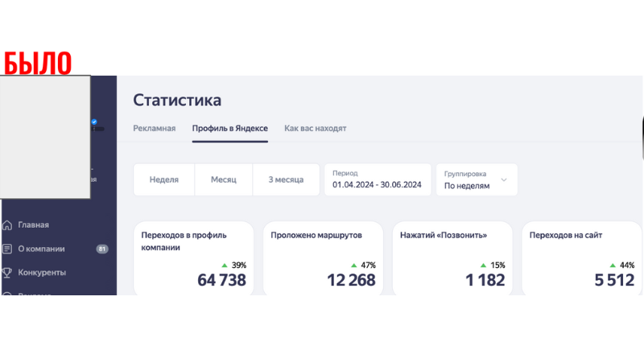644x346 pixels.
Task: Click the 39% growth indicator
Action: point(234,266)
